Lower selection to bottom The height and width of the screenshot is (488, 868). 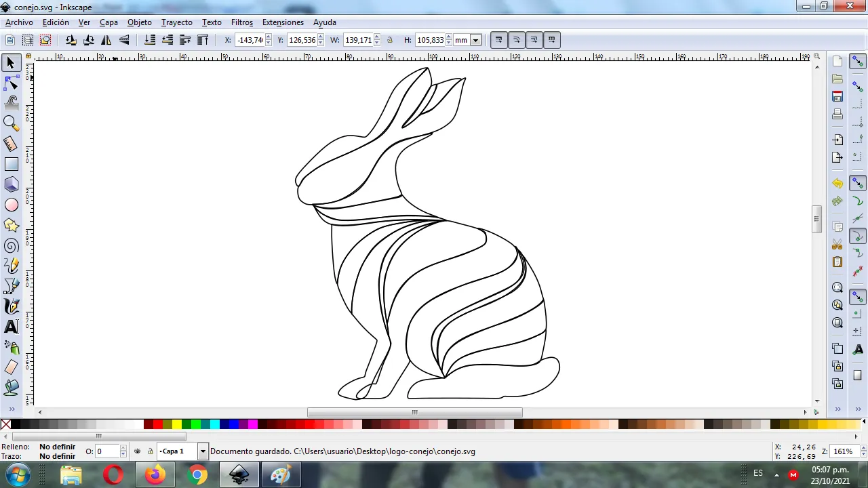point(150,40)
